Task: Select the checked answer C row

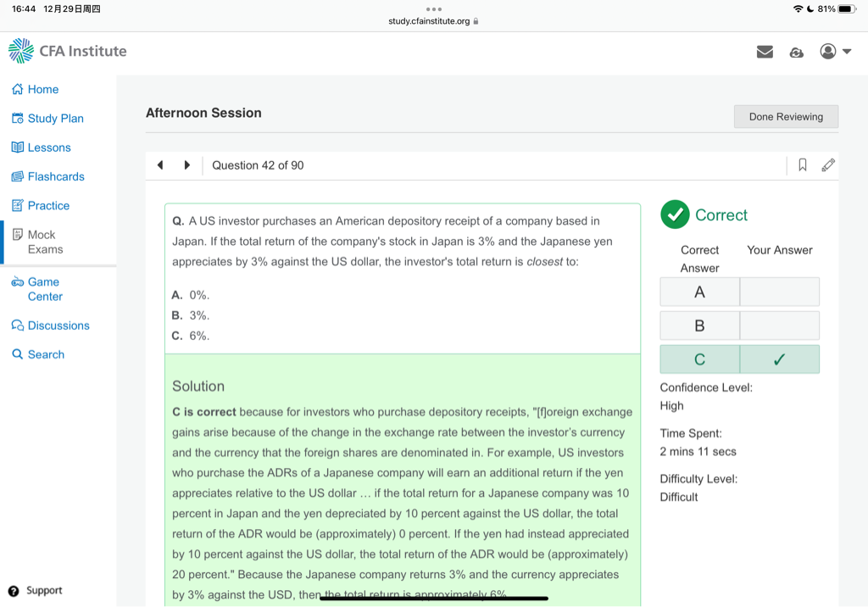Action: tap(739, 359)
